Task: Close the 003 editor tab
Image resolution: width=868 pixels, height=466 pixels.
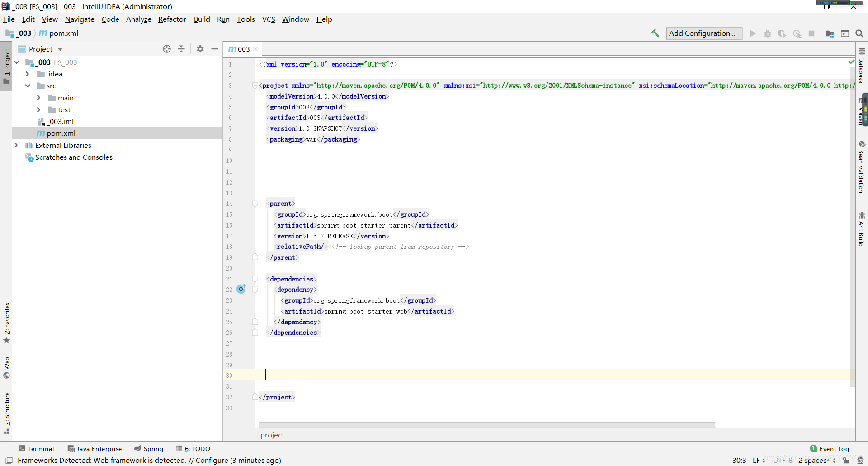Action: click(x=255, y=49)
